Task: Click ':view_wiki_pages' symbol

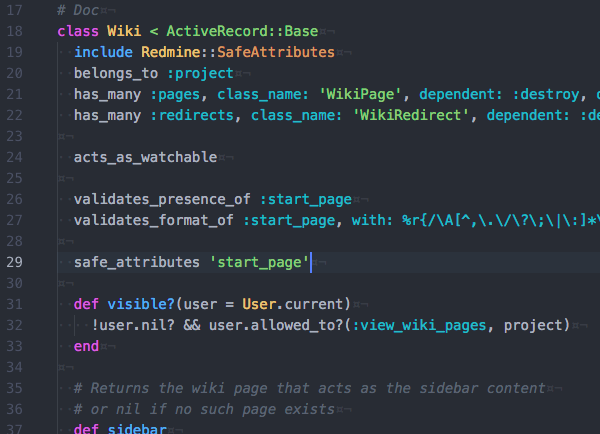Action: 419,326
